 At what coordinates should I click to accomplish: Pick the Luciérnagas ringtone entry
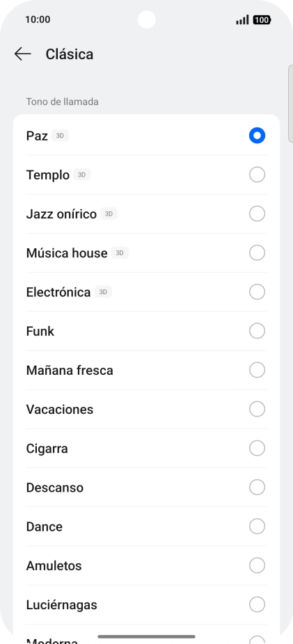[x=146, y=605]
